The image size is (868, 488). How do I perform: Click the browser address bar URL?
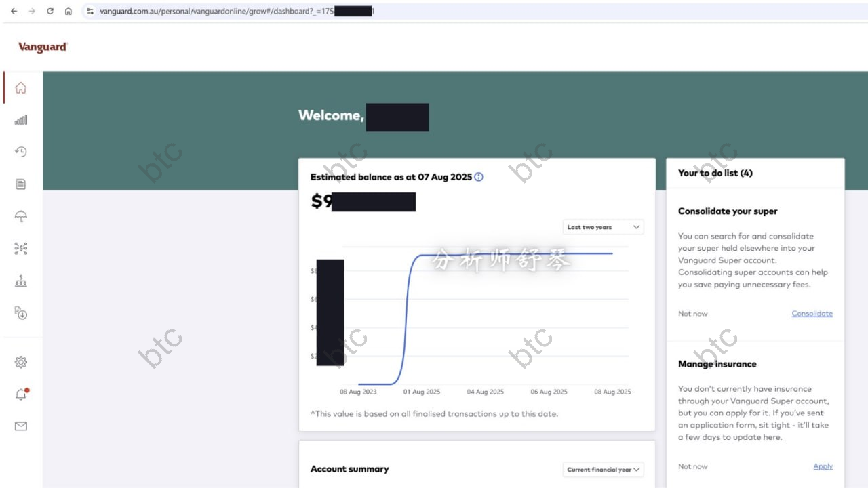click(x=237, y=12)
